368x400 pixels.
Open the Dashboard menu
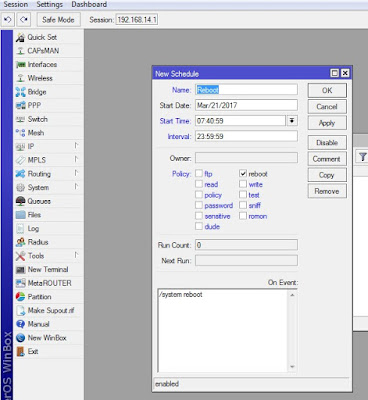point(89,5)
